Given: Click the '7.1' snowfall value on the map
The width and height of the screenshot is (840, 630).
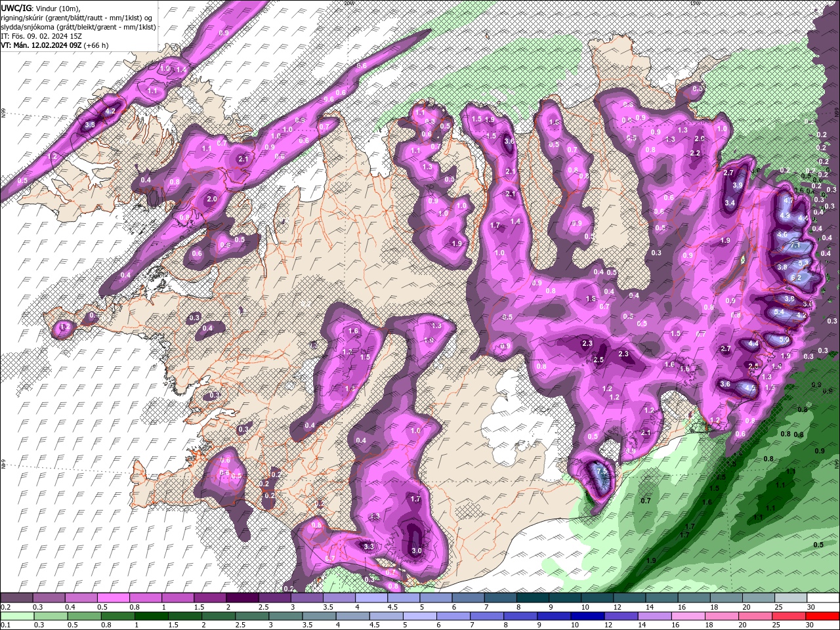Looking at the screenshot, I should pyautogui.click(x=795, y=245).
